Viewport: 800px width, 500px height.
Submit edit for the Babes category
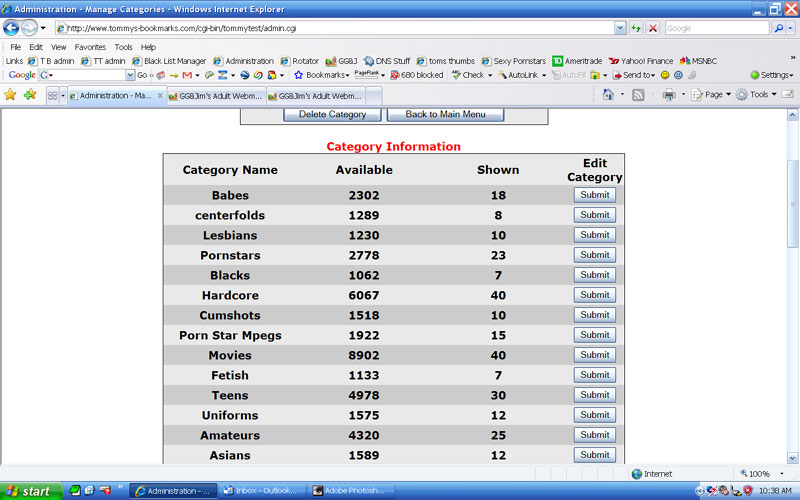click(x=594, y=195)
